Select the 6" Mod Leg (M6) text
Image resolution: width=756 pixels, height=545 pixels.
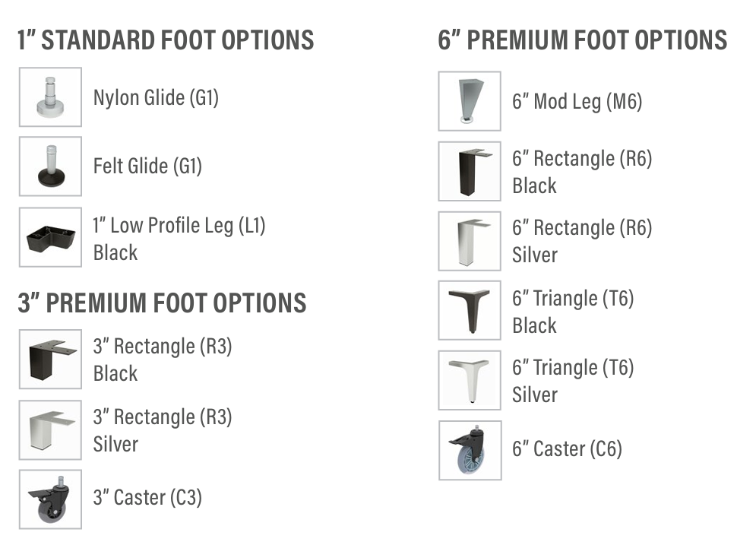click(577, 102)
